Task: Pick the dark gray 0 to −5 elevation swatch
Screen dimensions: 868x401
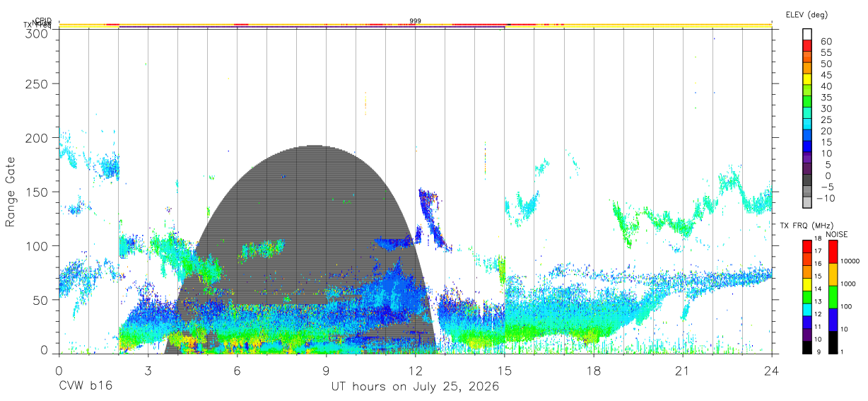Action: [x=807, y=180]
